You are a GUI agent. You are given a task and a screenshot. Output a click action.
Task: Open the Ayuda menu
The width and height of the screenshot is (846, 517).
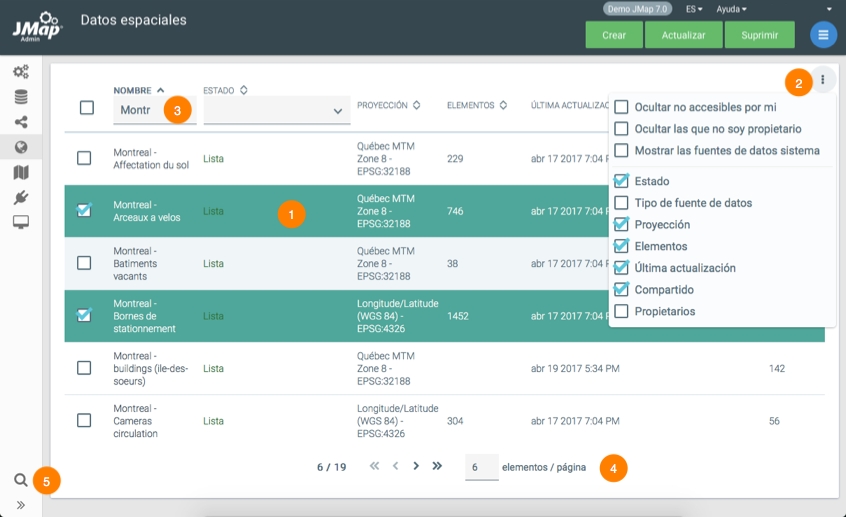(731, 9)
